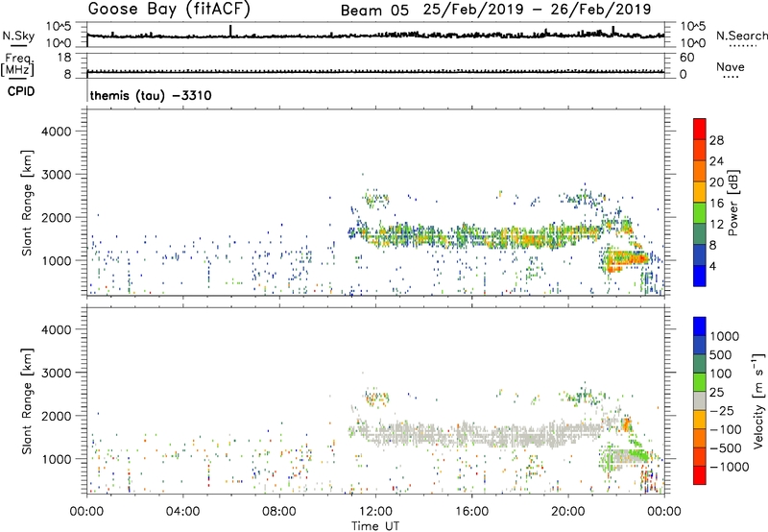Image resolution: width=768 pixels, height=532 pixels.
Task: Click the "Goose Bay (fitACF)" plot title
Action: (x=169, y=9)
